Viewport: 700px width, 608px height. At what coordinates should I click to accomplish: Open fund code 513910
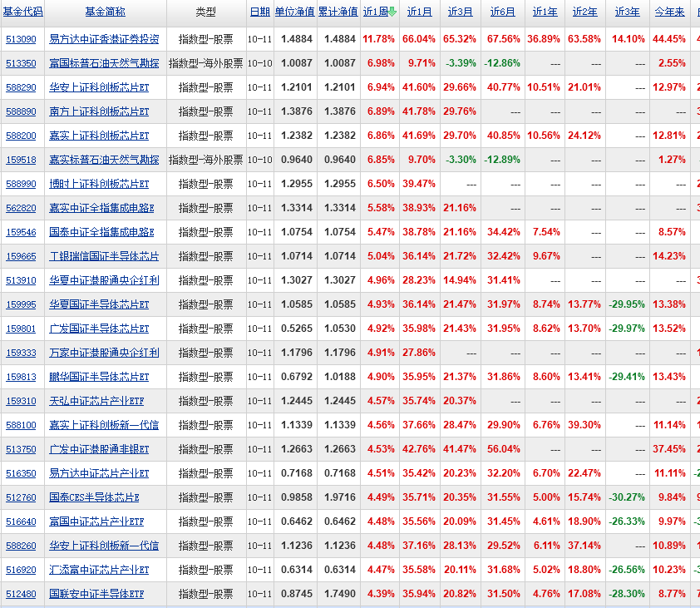click(21, 280)
